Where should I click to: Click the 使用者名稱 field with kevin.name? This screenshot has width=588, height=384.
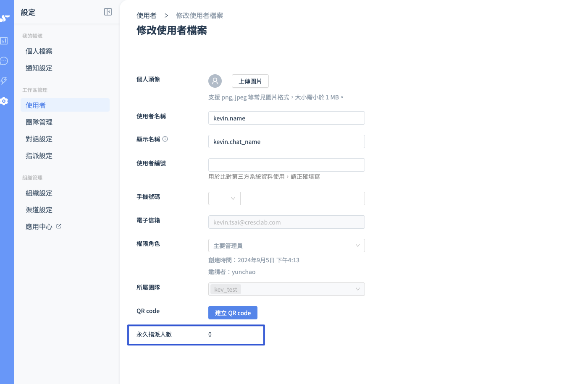(x=286, y=118)
